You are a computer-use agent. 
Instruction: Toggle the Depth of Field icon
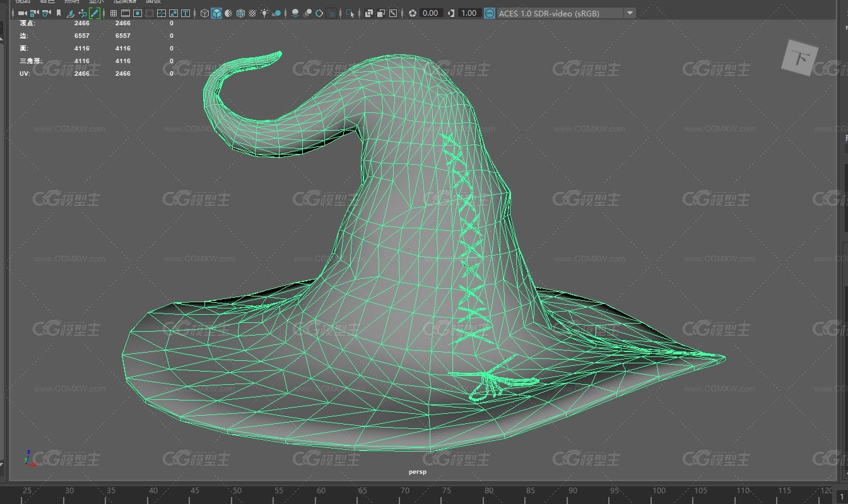pos(331,13)
